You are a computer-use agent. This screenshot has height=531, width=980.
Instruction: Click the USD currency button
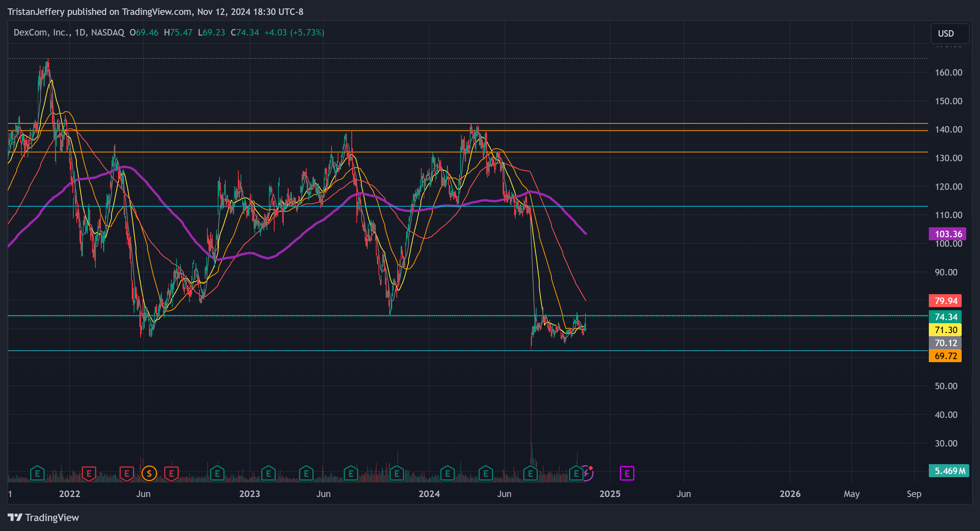point(949,34)
